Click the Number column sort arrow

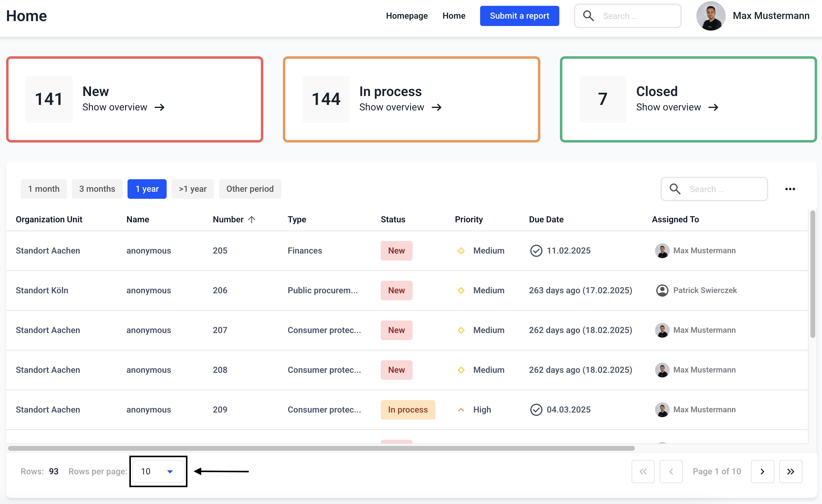(252, 220)
